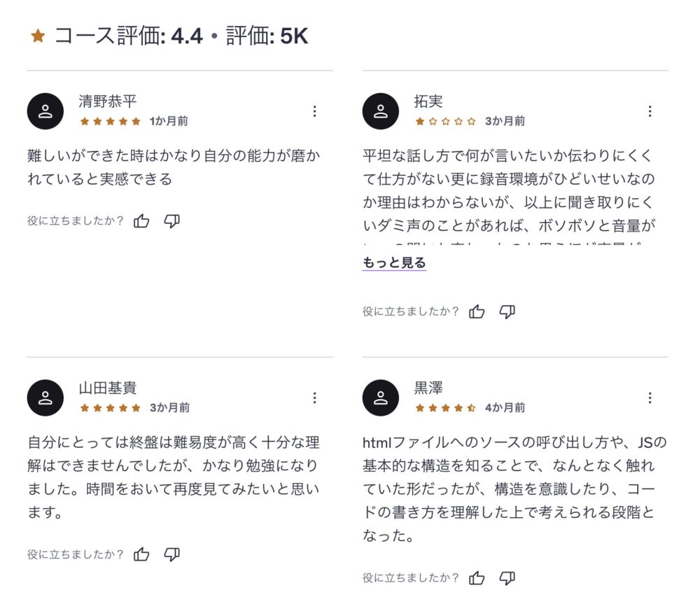Image resolution: width=700 pixels, height=597 pixels.
Task: Mark 山田基貴's review as helpful
Action: point(141,554)
